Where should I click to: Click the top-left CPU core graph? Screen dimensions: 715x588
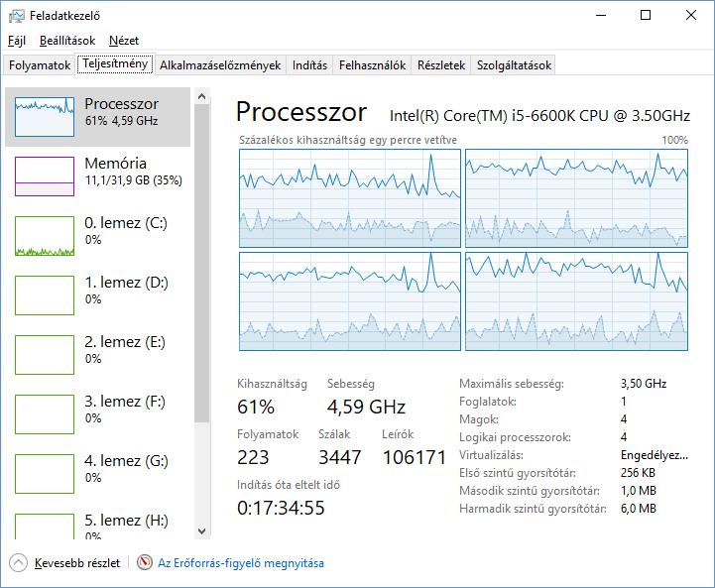click(350, 198)
